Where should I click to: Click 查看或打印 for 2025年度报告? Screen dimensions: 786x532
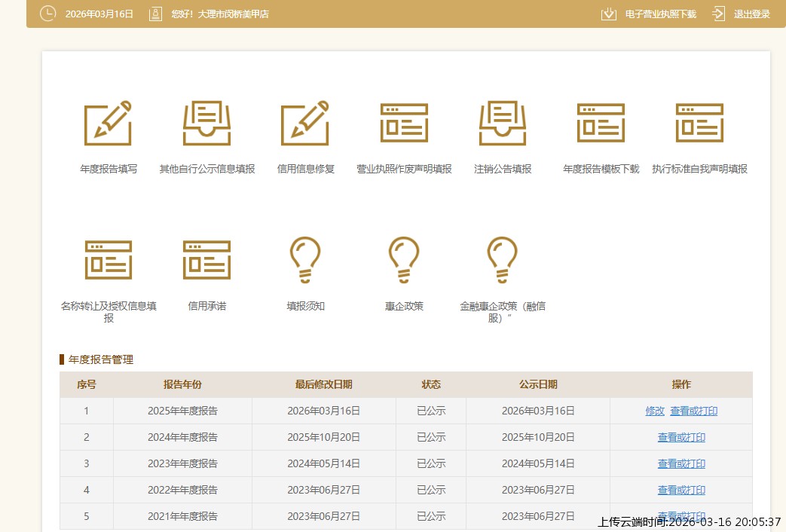click(693, 411)
